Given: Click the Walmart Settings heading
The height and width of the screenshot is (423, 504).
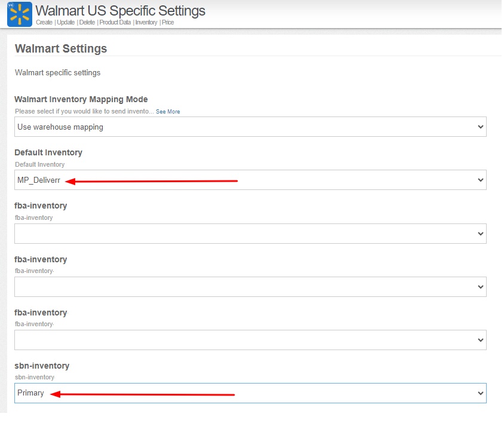Looking at the screenshot, I should [61, 48].
